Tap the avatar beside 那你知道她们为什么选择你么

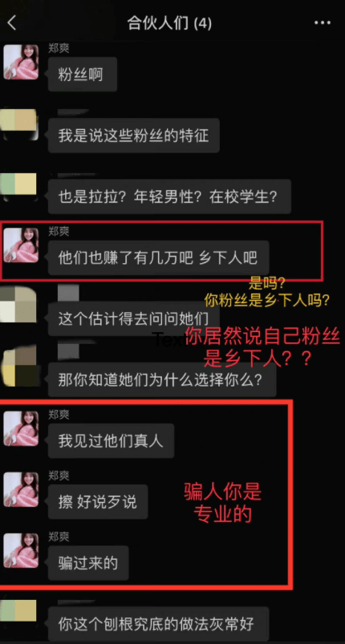click(x=19, y=367)
